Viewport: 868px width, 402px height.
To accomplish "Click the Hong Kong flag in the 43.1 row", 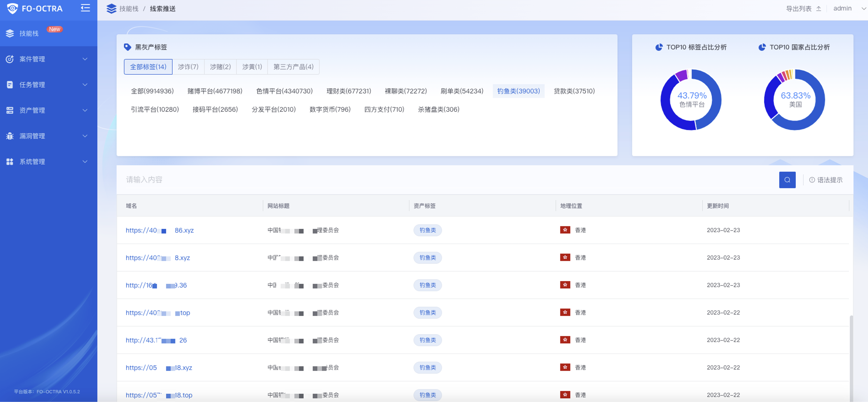I will click(565, 340).
